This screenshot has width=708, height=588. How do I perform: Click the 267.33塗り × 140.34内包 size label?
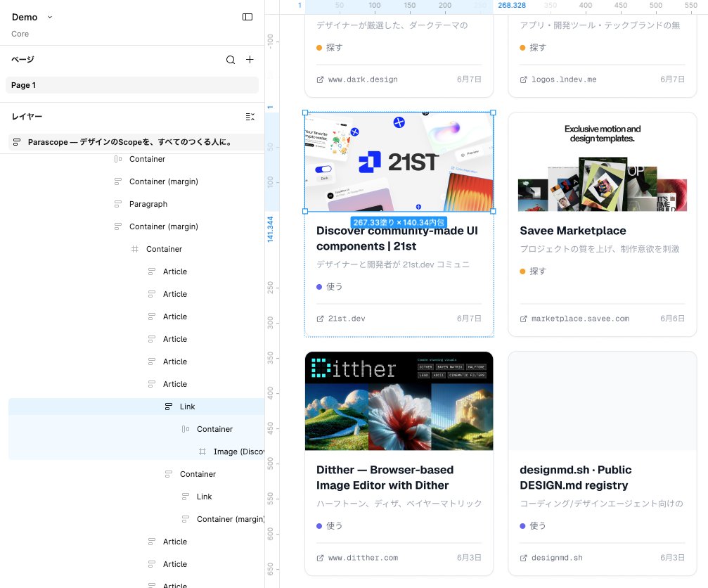coord(399,222)
